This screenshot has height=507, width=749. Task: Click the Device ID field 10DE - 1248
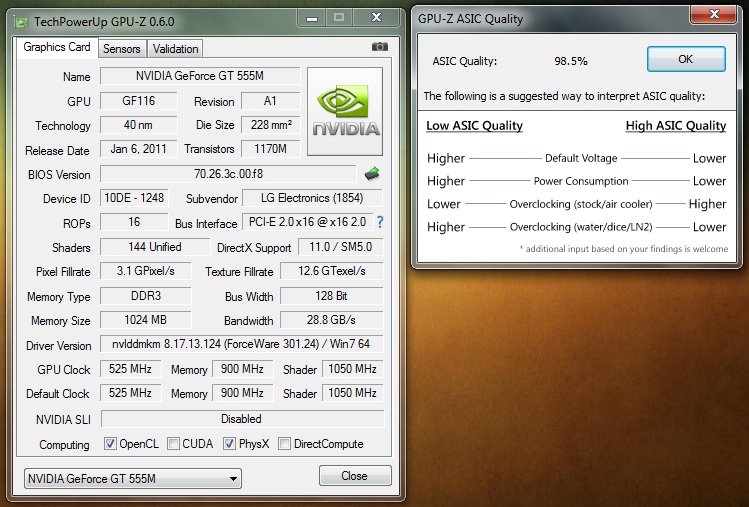click(134, 198)
